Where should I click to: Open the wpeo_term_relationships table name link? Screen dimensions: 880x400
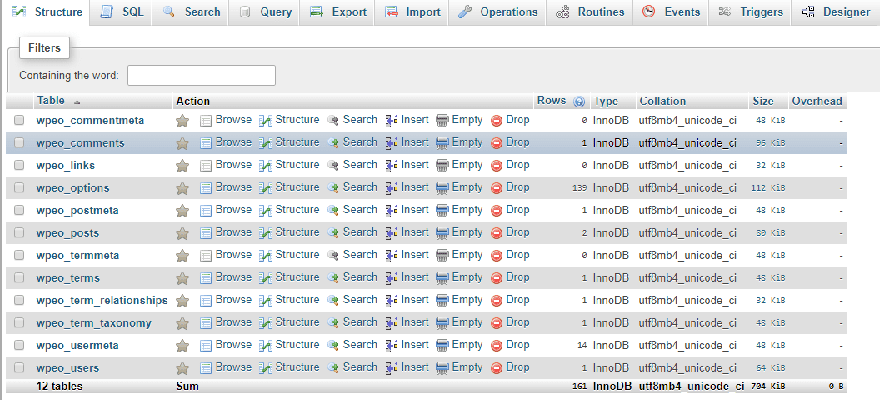point(102,300)
